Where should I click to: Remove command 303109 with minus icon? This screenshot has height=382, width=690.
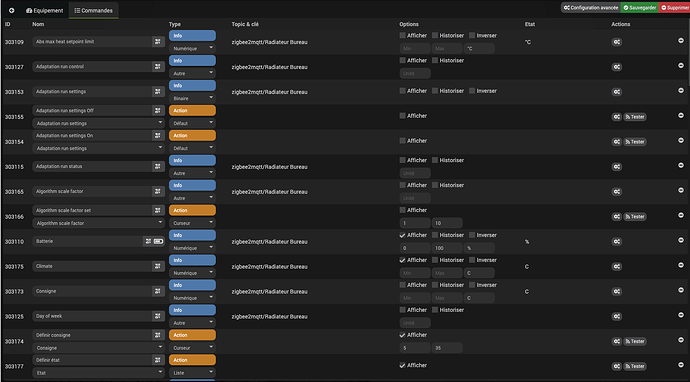[x=681, y=40]
